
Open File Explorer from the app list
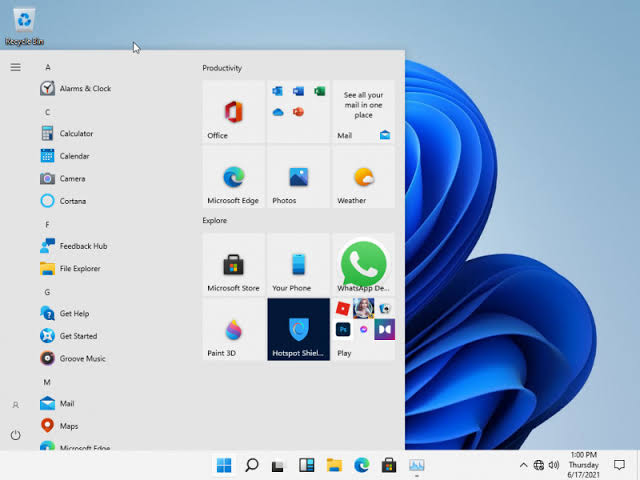coord(71,269)
